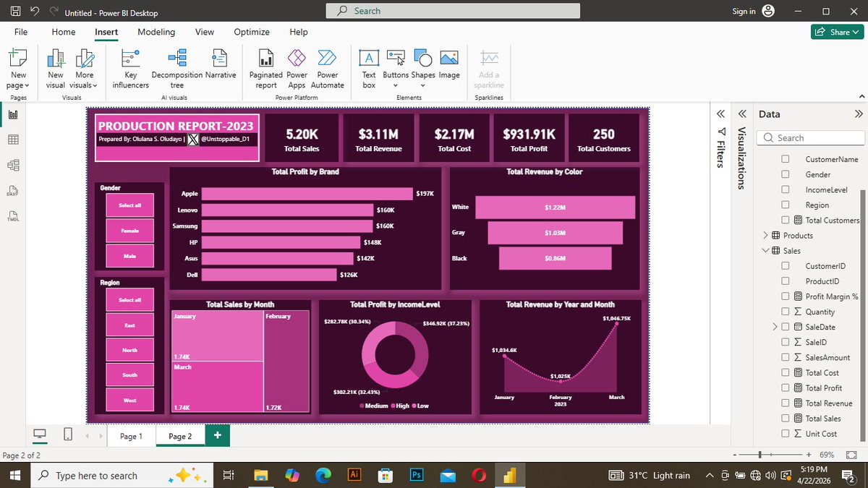Image resolution: width=868 pixels, height=488 pixels.
Task: Add a Power Automate visual
Action: click(x=328, y=69)
